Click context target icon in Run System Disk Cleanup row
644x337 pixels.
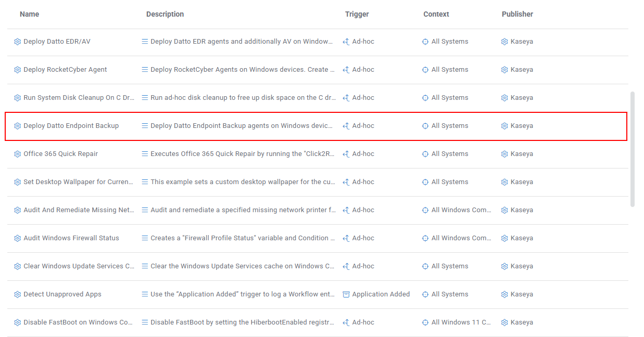[x=425, y=98]
